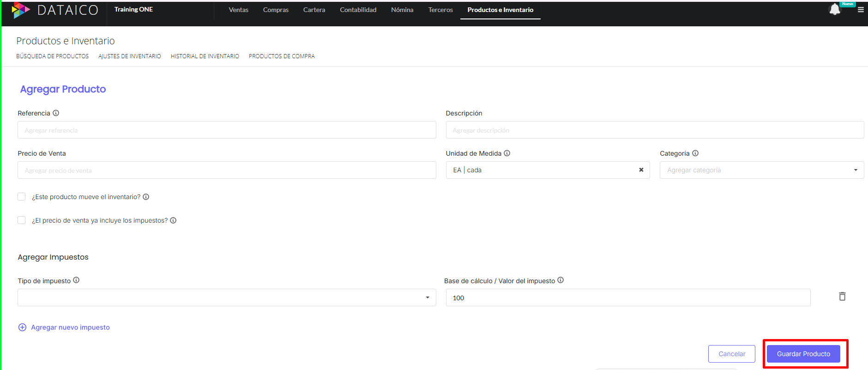The height and width of the screenshot is (370, 868).
Task: Open the Tipo de impuesto dropdown
Action: [226, 297]
